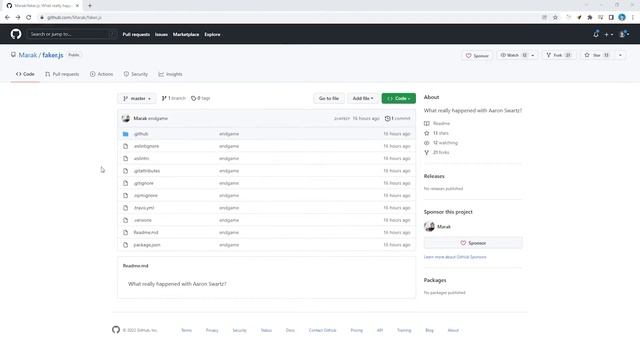Switch to the Actions tab
The width and height of the screenshot is (640, 360).
[101, 74]
